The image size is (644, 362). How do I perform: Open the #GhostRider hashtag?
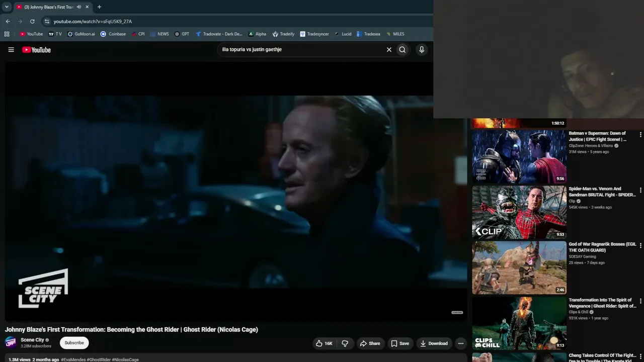pos(99,359)
